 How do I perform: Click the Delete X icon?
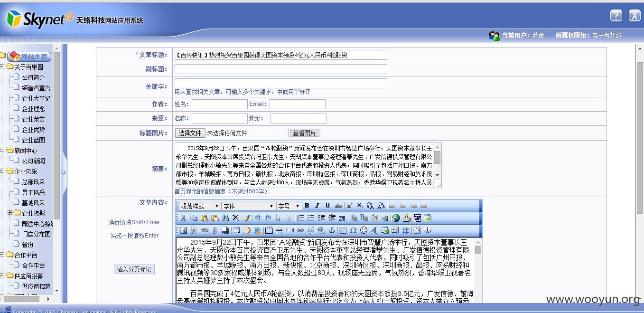(235, 218)
